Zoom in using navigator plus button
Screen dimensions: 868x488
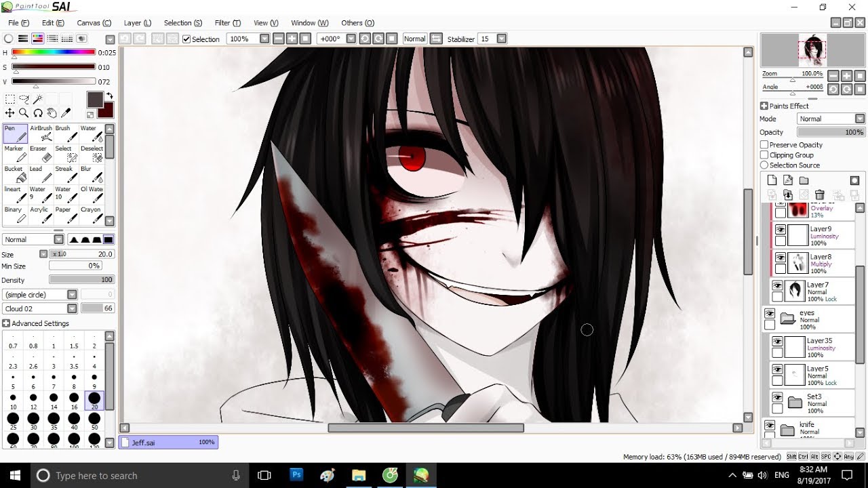coord(846,77)
